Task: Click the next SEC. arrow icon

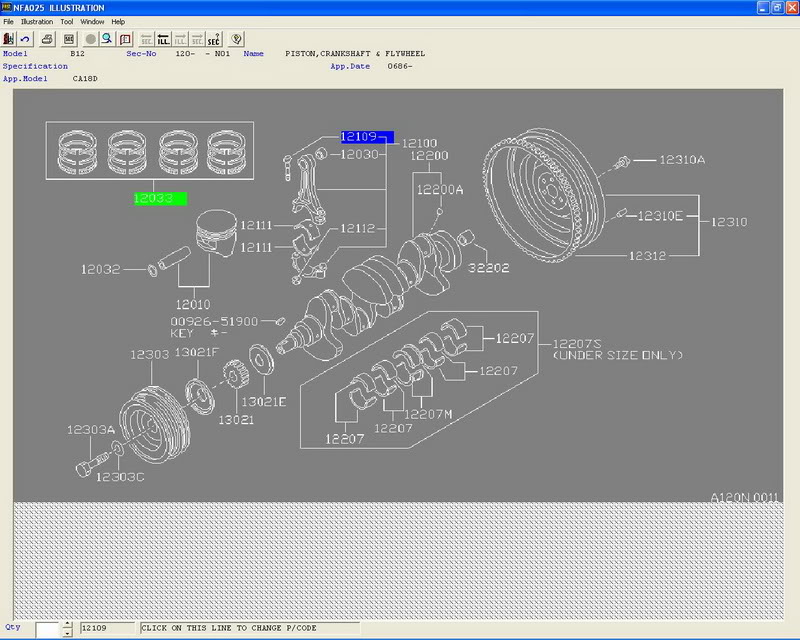Action: [197, 39]
